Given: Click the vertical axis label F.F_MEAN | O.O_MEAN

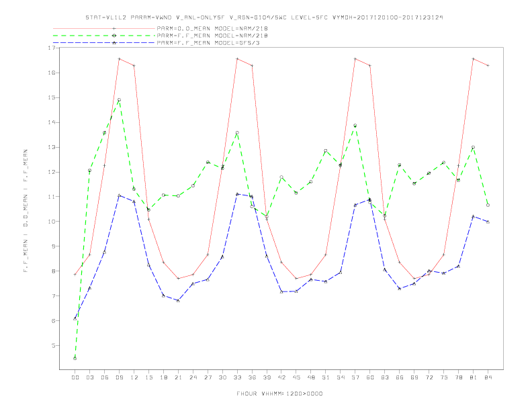Looking at the screenshot, I should 26,211.
